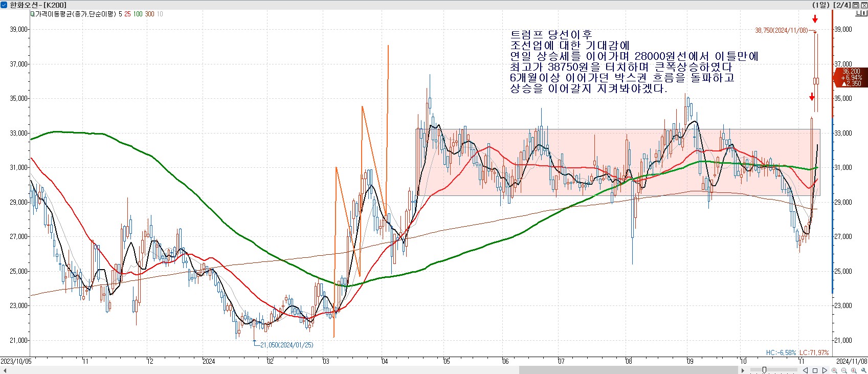This screenshot has width=868, height=374.
Task: Click the start date 2023/10/05
Action: pos(16,361)
